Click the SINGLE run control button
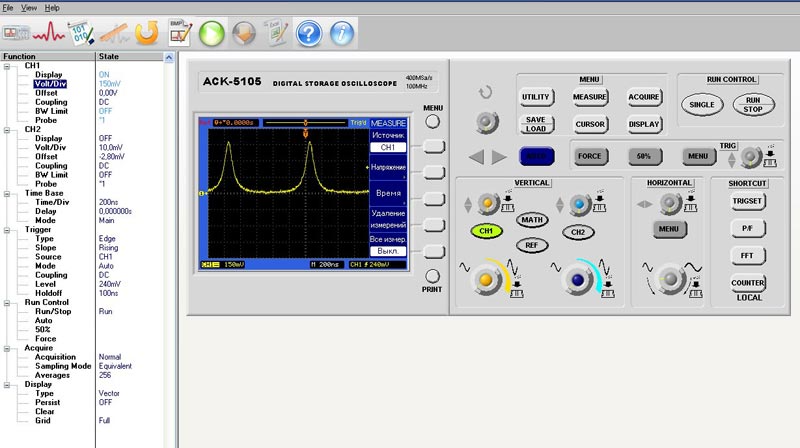This screenshot has width=800, height=448. click(x=702, y=105)
